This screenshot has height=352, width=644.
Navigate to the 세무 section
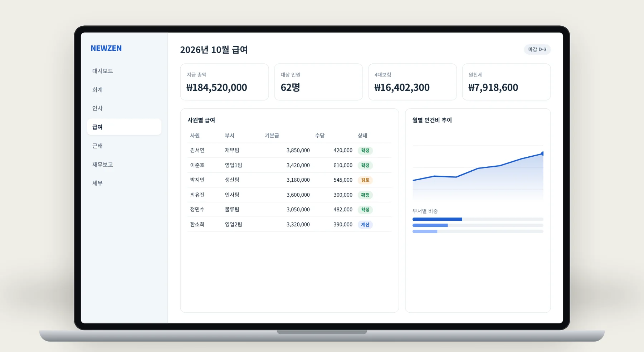coord(124,183)
